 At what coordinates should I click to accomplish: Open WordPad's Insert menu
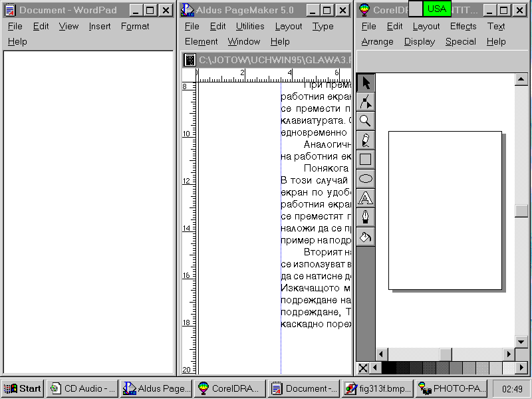pos(100,26)
